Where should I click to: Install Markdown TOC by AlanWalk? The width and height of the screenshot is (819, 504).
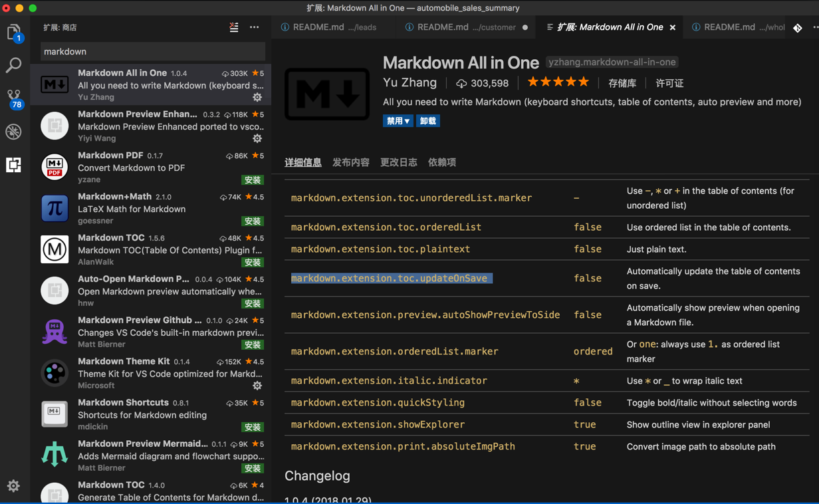tap(252, 263)
